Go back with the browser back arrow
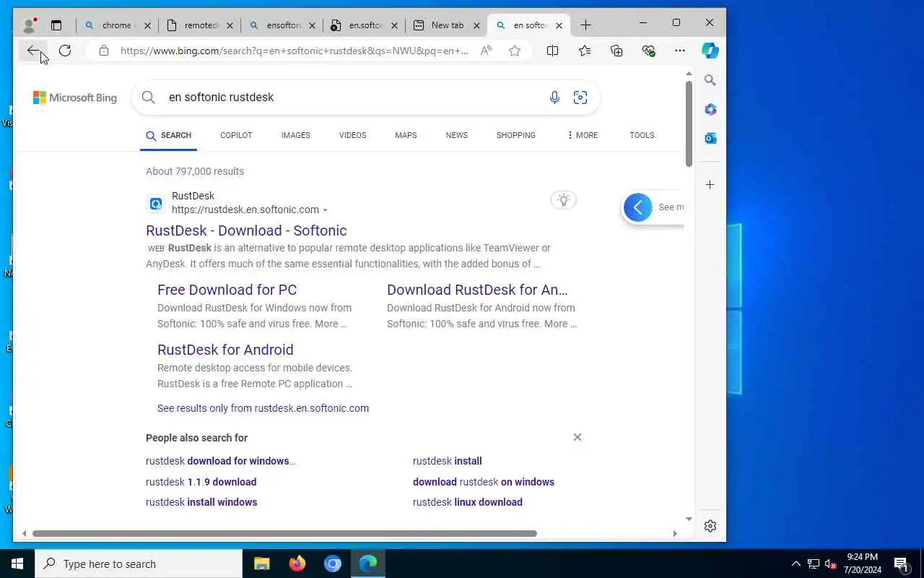The image size is (924, 578). 32,51
